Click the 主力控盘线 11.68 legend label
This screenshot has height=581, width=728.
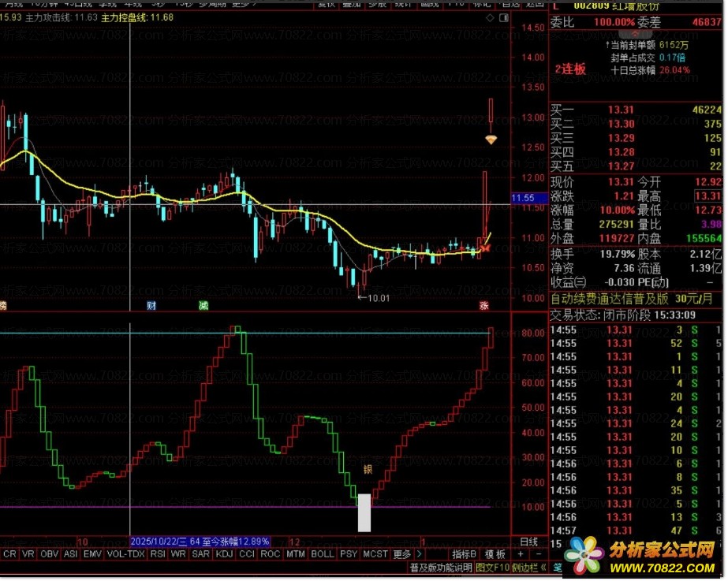click(x=137, y=17)
